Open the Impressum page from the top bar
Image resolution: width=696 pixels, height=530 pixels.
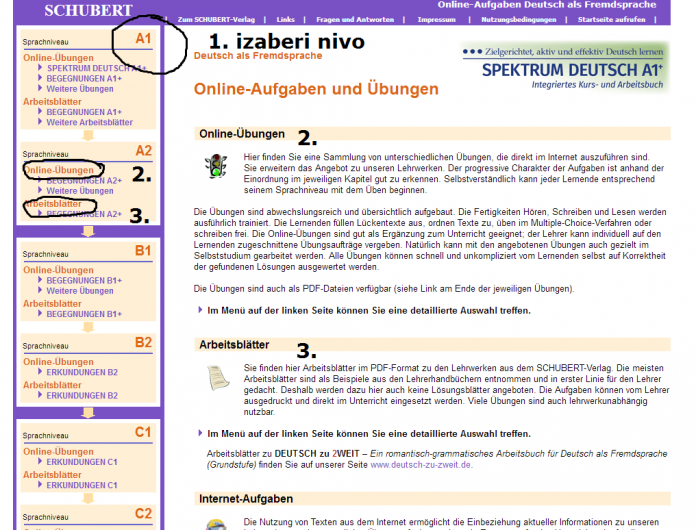tap(436, 19)
